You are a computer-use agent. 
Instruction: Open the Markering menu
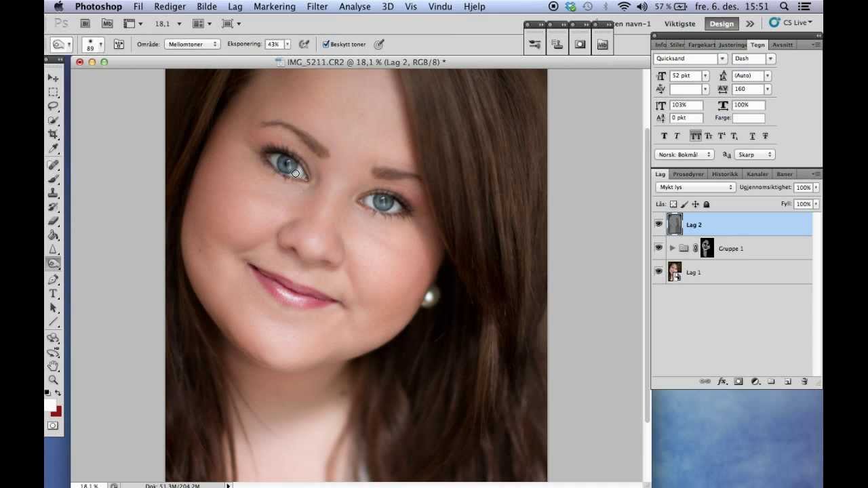(275, 7)
